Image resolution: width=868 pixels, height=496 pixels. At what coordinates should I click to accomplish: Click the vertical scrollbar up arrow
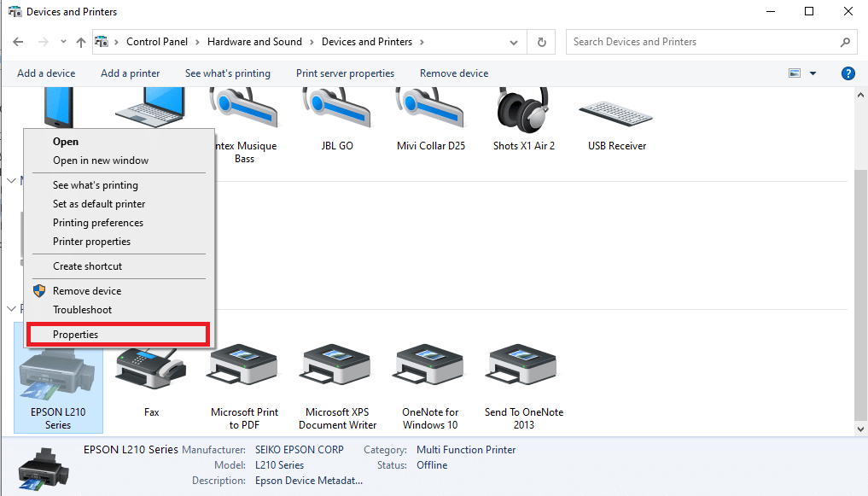(860, 96)
